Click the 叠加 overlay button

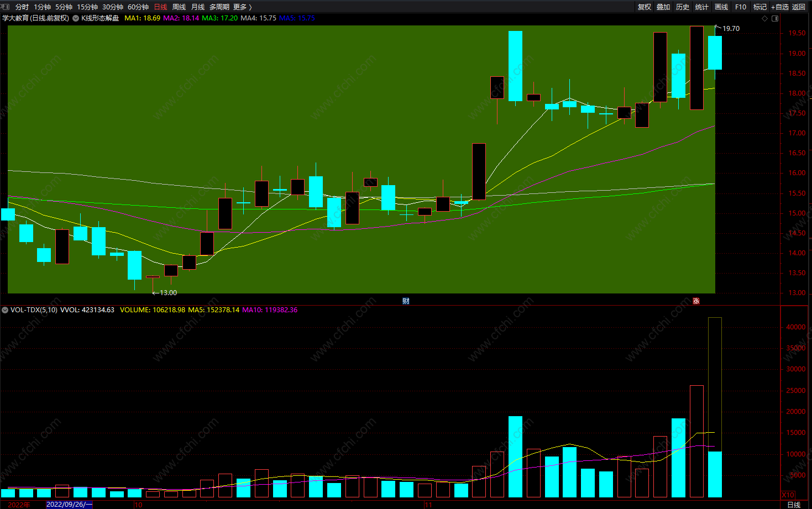663,7
